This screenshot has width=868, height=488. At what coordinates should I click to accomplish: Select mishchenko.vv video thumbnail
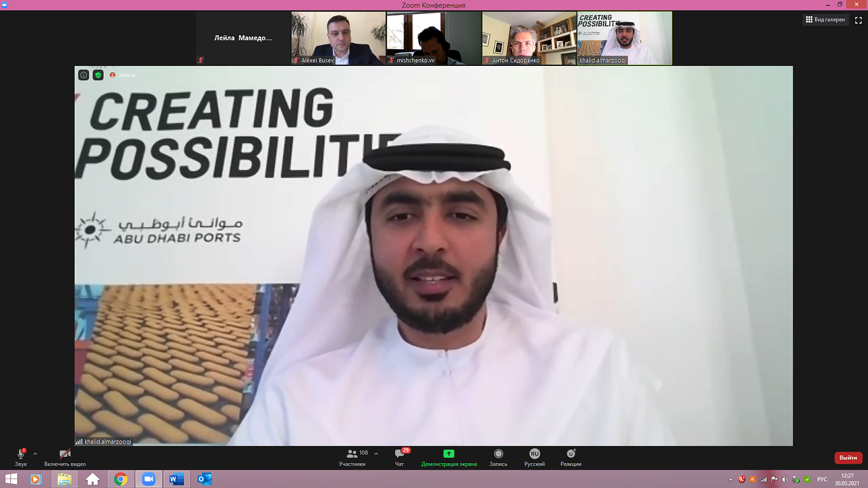click(x=434, y=38)
